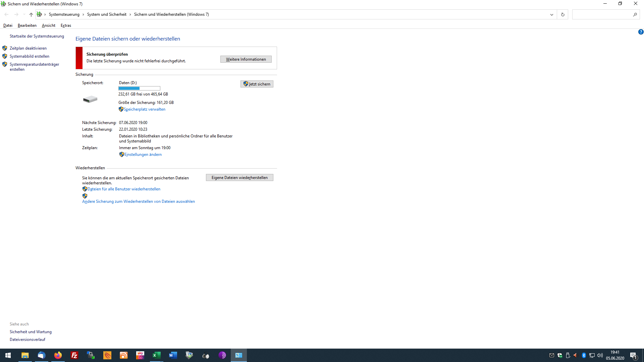Expand chevron after System und Sicherheit breadcrumb
Screen dimensions: 644x362
coord(130,14)
